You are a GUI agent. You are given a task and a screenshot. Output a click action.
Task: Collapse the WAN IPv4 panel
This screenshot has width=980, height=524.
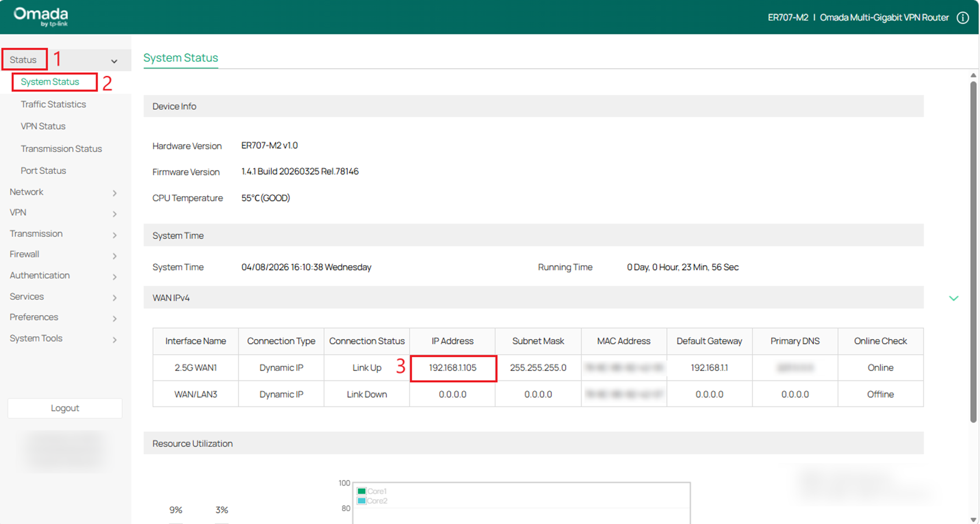(x=953, y=298)
